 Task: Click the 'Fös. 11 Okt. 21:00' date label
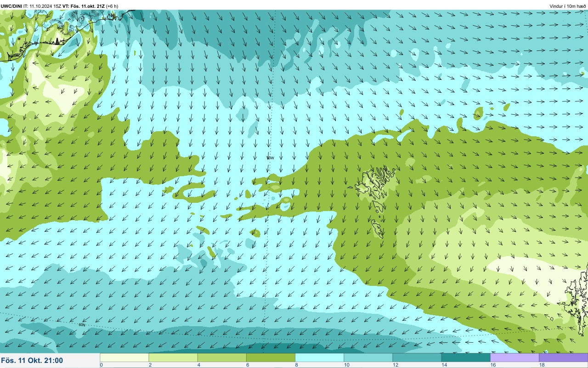pyautogui.click(x=32, y=361)
